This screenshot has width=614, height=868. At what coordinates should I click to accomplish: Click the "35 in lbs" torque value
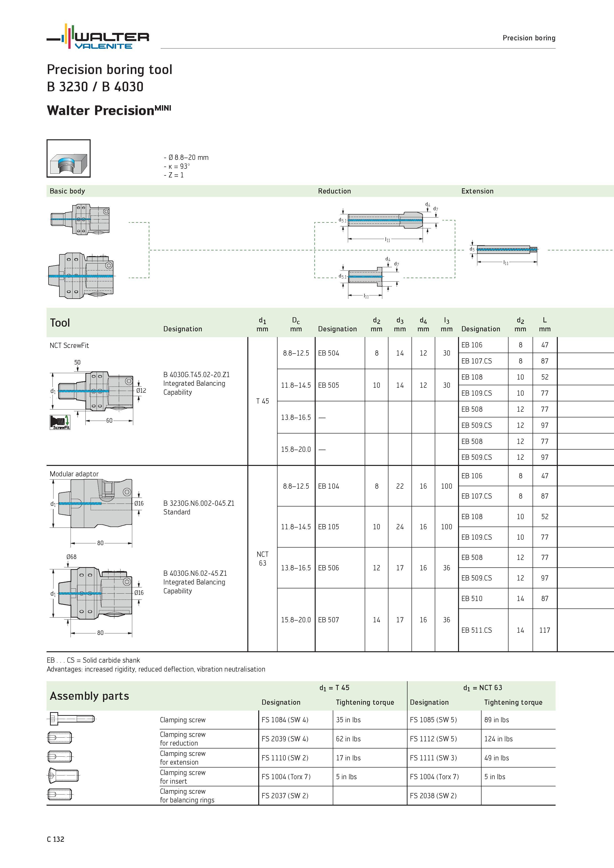[x=348, y=720]
